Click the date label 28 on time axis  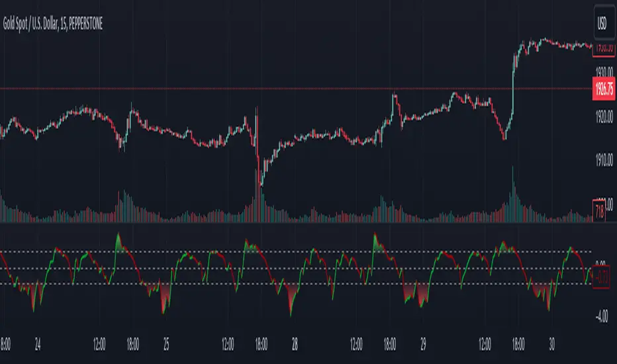pyautogui.click(x=295, y=344)
